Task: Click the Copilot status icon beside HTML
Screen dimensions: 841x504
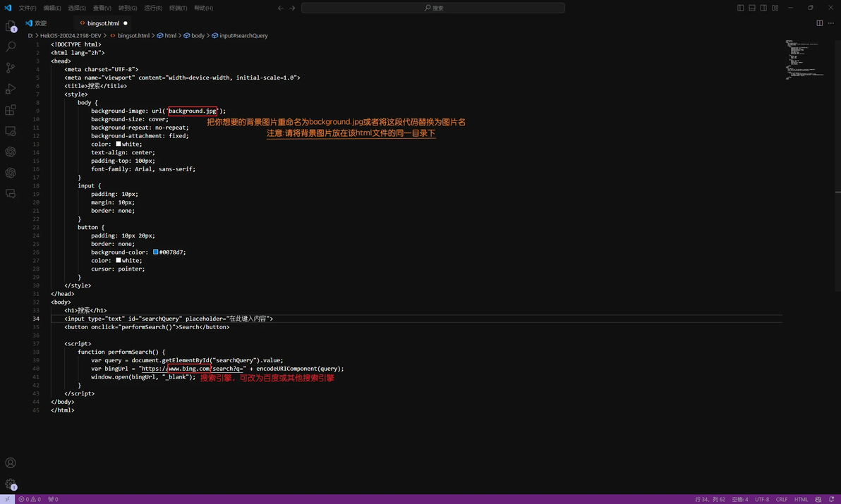Action: coord(818,499)
